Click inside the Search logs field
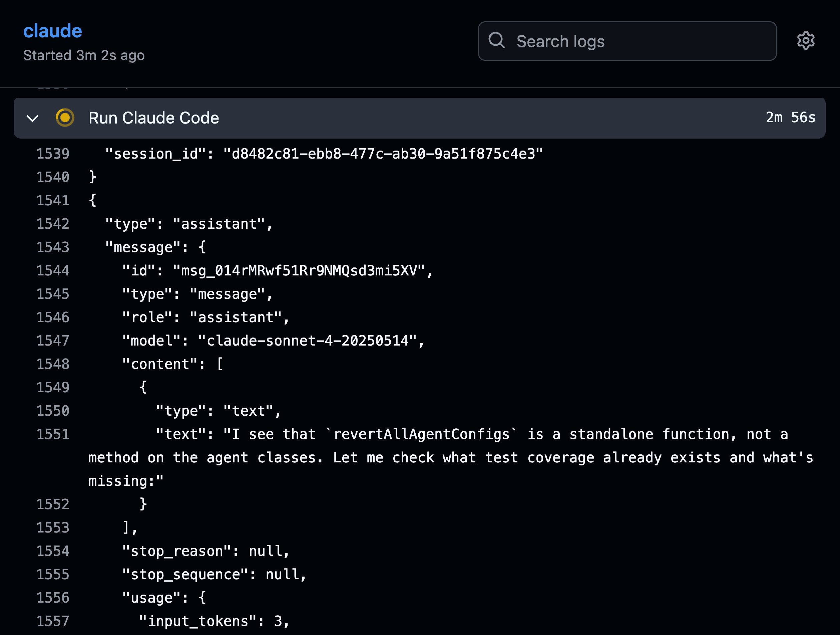This screenshot has height=635, width=840. tap(626, 41)
